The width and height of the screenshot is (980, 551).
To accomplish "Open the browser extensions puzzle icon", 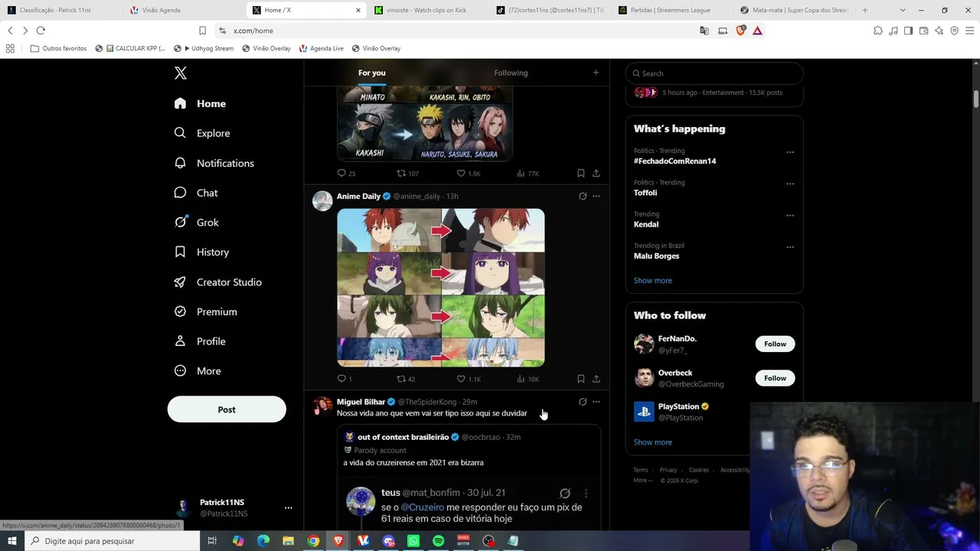I will click(878, 31).
